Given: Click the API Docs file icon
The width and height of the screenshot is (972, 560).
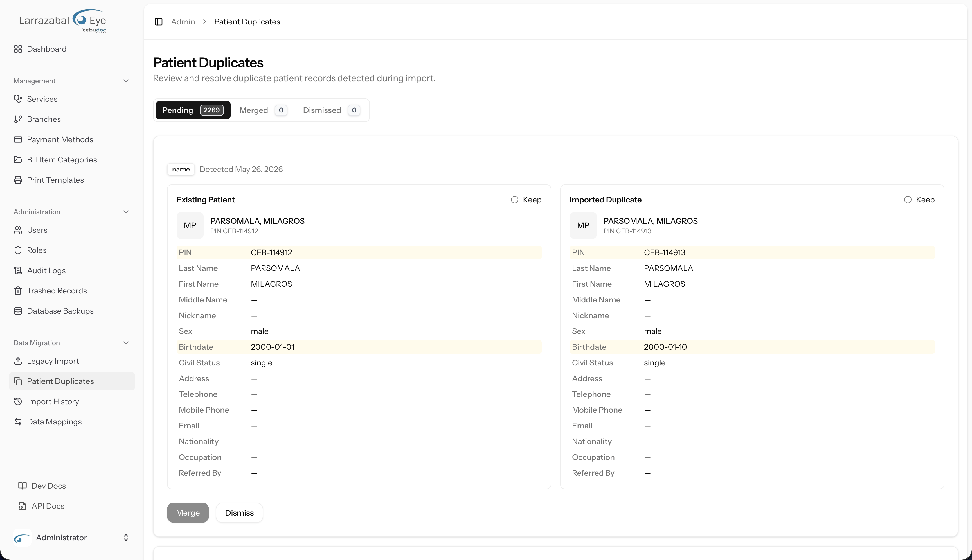Looking at the screenshot, I should 22,506.
